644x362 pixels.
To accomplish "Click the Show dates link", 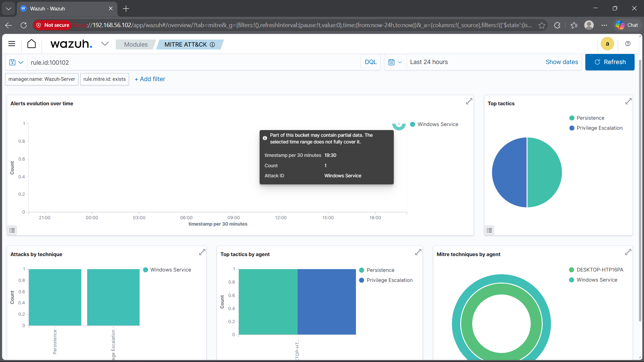I will point(562,62).
